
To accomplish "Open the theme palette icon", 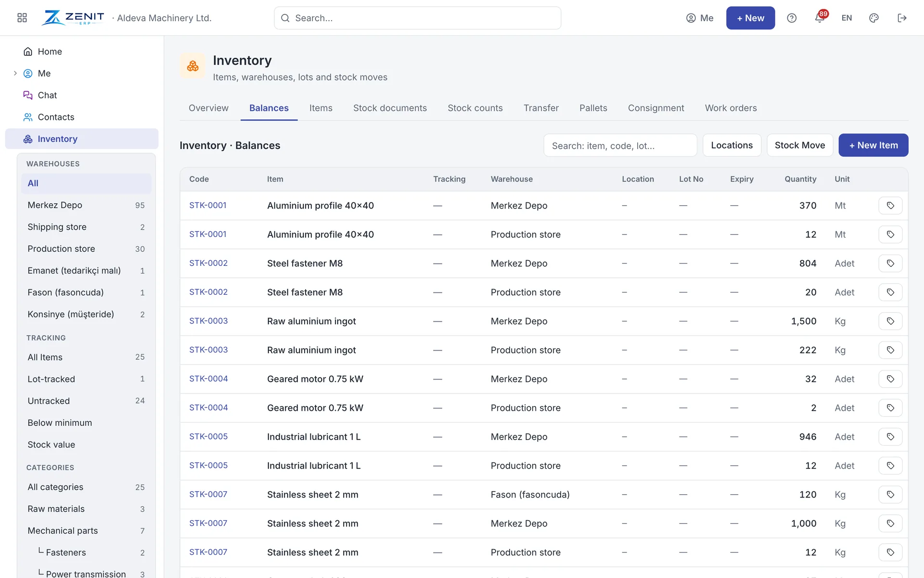I will click(874, 18).
